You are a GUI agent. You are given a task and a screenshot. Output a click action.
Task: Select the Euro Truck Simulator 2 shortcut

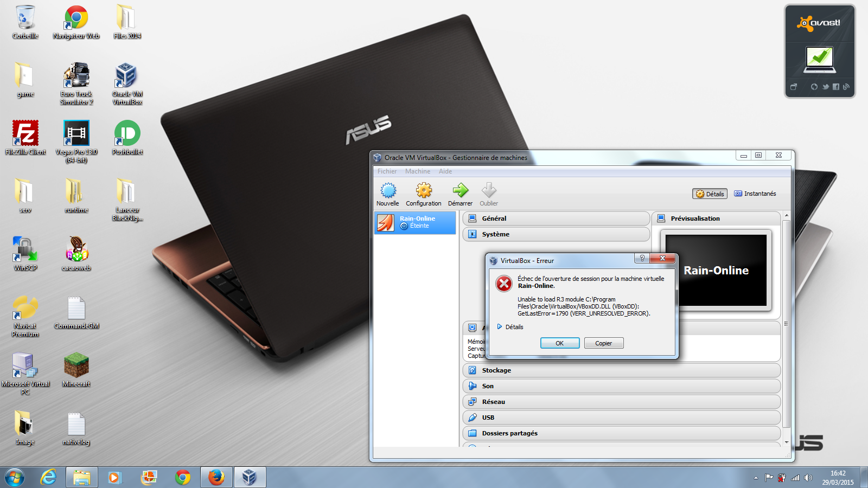coord(76,84)
